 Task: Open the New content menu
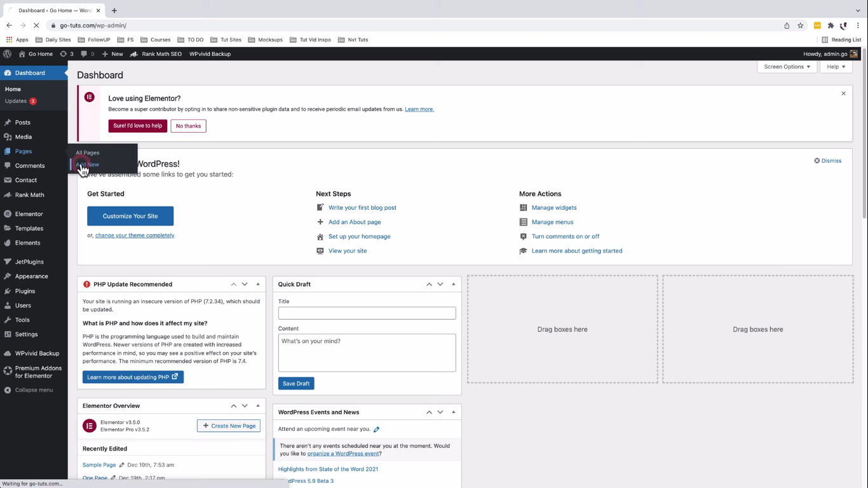(x=112, y=54)
